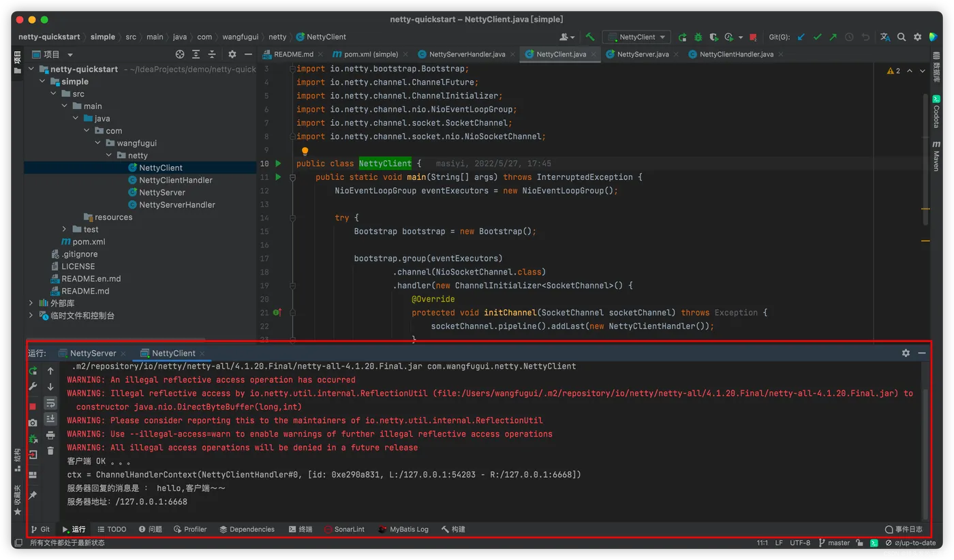The width and height of the screenshot is (954, 560).
Task: Open run panel settings gear
Action: pyautogui.click(x=906, y=353)
